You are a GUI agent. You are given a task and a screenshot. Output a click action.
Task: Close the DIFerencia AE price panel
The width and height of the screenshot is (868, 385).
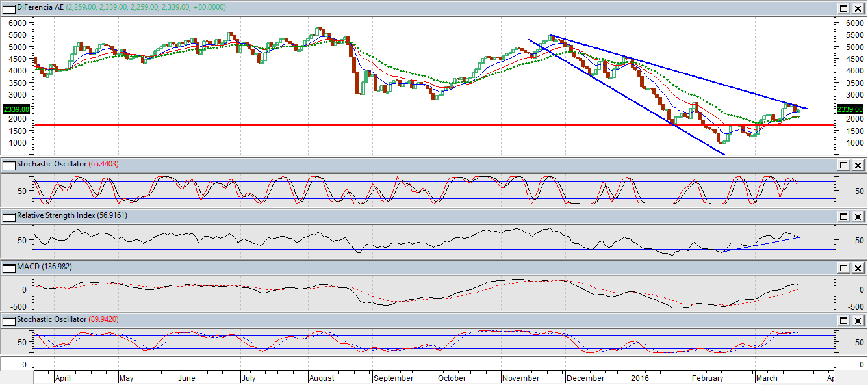(x=858, y=8)
